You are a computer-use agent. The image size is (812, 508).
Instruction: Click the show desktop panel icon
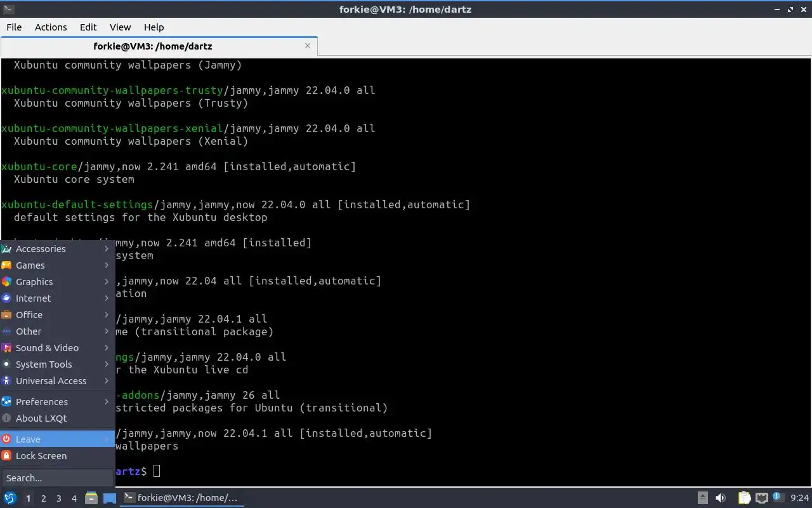click(110, 498)
